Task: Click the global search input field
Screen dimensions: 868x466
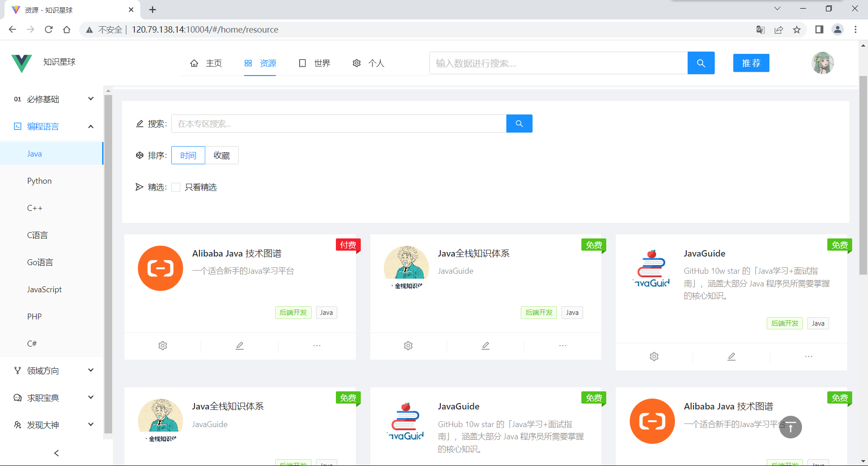Action: (558, 63)
